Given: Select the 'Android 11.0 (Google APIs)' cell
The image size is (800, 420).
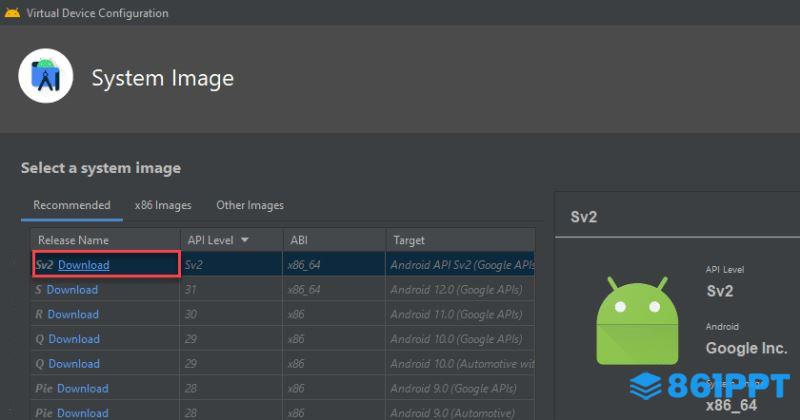Looking at the screenshot, I should (x=460, y=314).
